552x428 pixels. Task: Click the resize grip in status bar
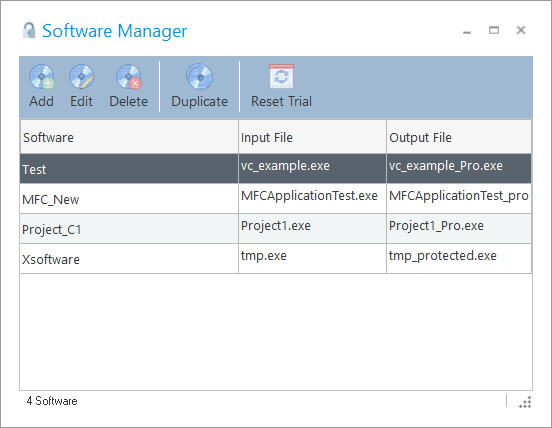click(x=525, y=402)
